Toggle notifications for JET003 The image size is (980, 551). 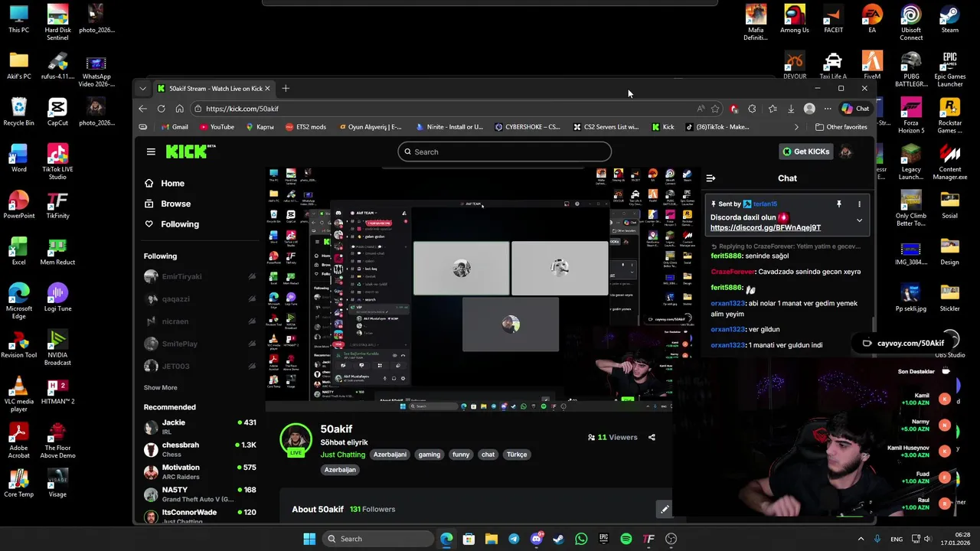point(252,366)
